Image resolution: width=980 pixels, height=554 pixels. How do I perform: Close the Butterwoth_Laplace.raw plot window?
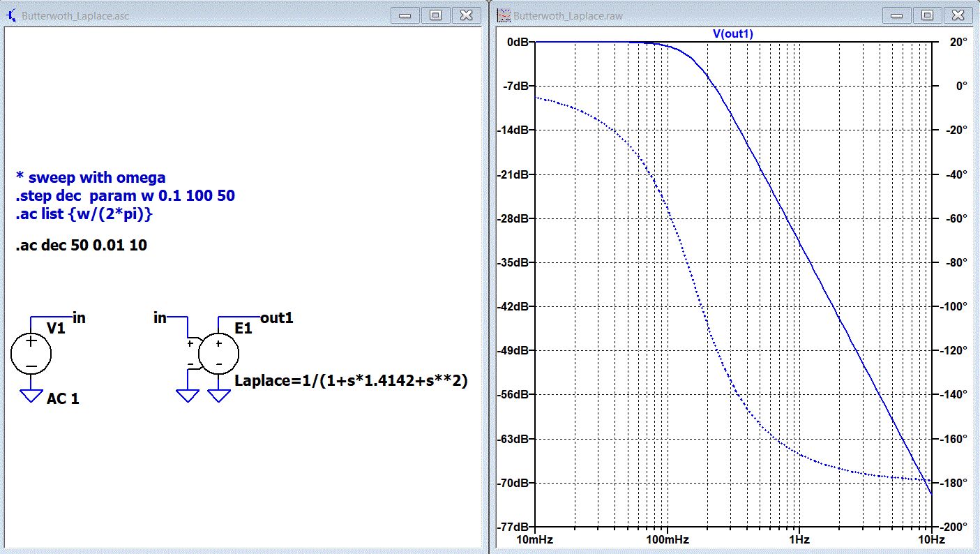(x=958, y=15)
